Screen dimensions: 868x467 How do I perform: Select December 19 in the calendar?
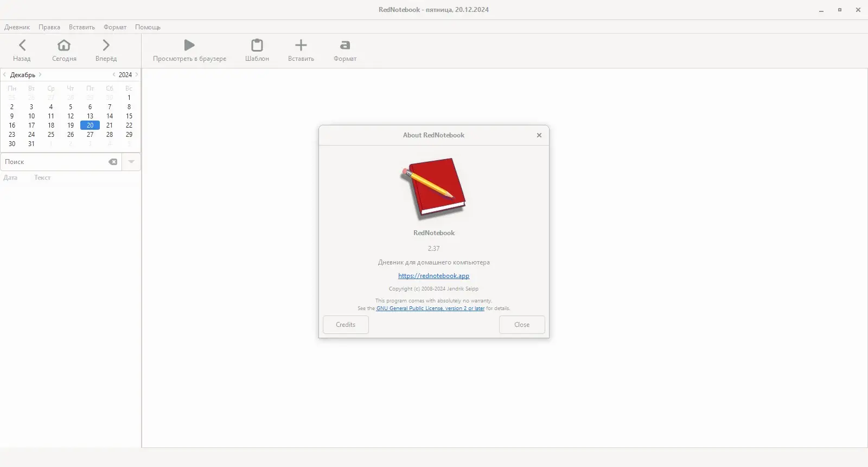(x=71, y=125)
